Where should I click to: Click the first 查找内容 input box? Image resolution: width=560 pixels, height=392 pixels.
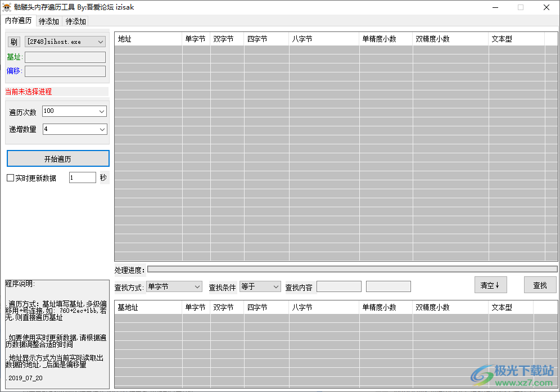coord(338,286)
